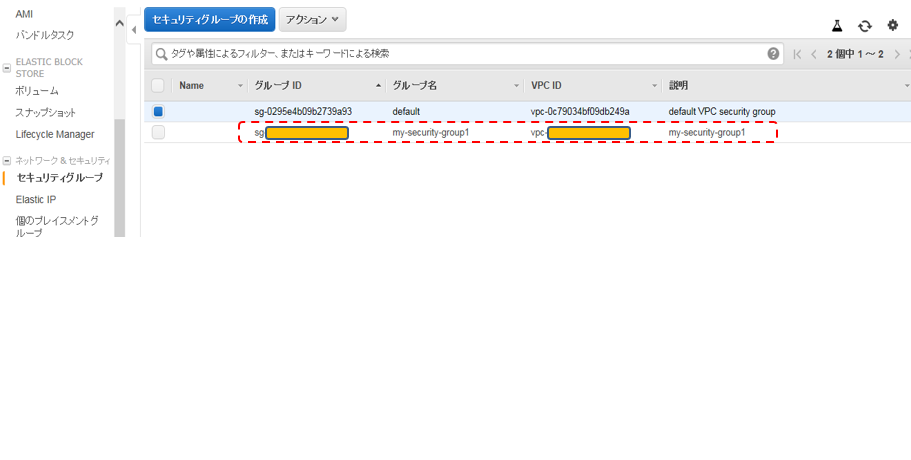Click the VPC ID column header
Image resolution: width=911 pixels, height=460 pixels.
(546, 86)
